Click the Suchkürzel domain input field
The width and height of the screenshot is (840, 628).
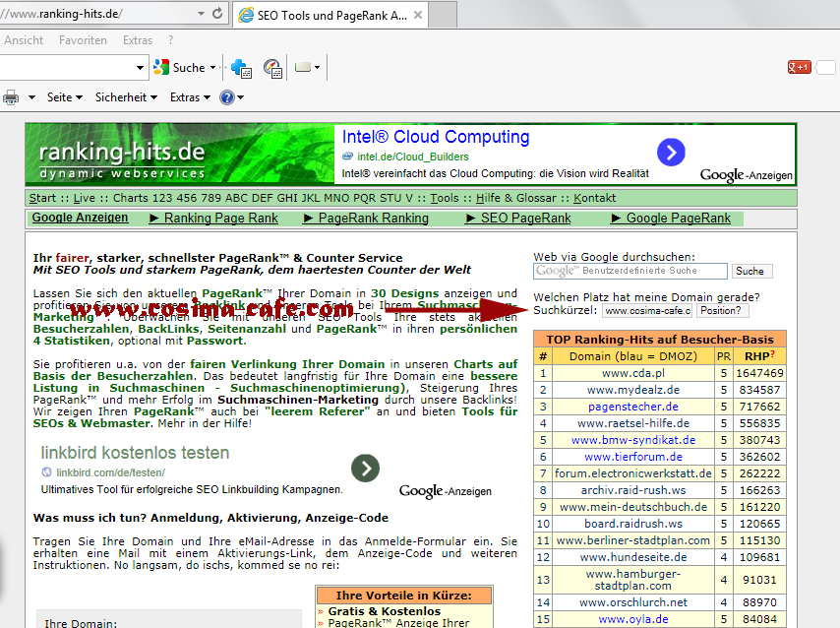(646, 311)
